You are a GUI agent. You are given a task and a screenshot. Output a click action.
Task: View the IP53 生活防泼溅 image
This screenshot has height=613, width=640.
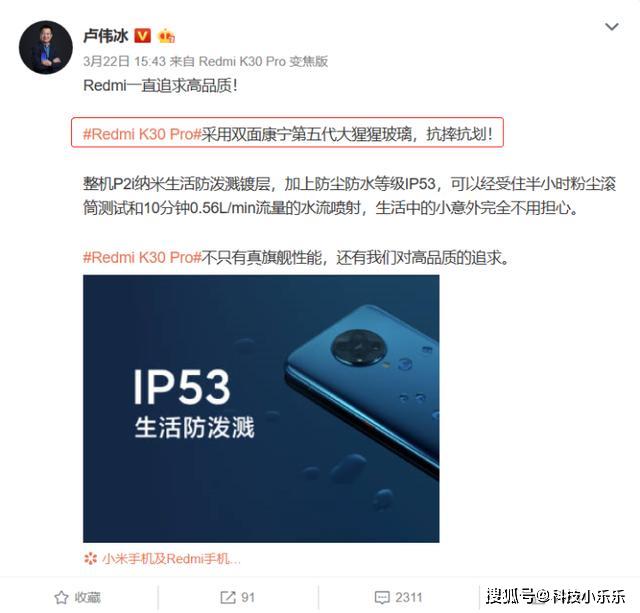pyautogui.click(x=261, y=409)
